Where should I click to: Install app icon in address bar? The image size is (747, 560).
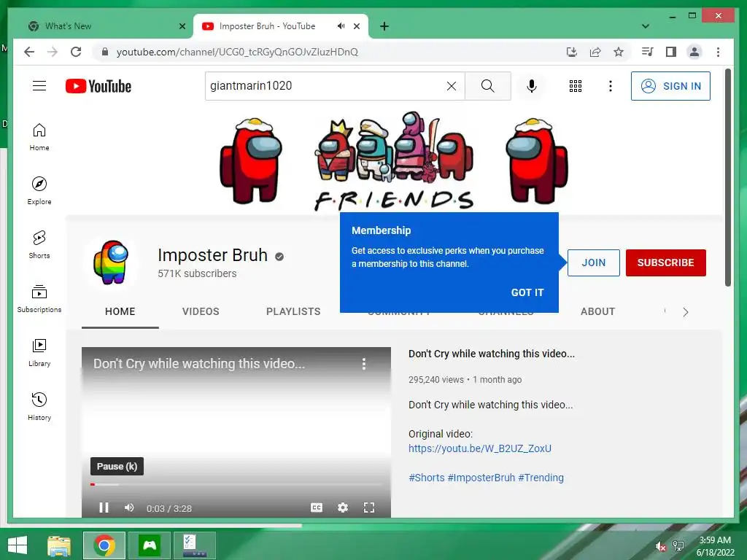(x=572, y=52)
